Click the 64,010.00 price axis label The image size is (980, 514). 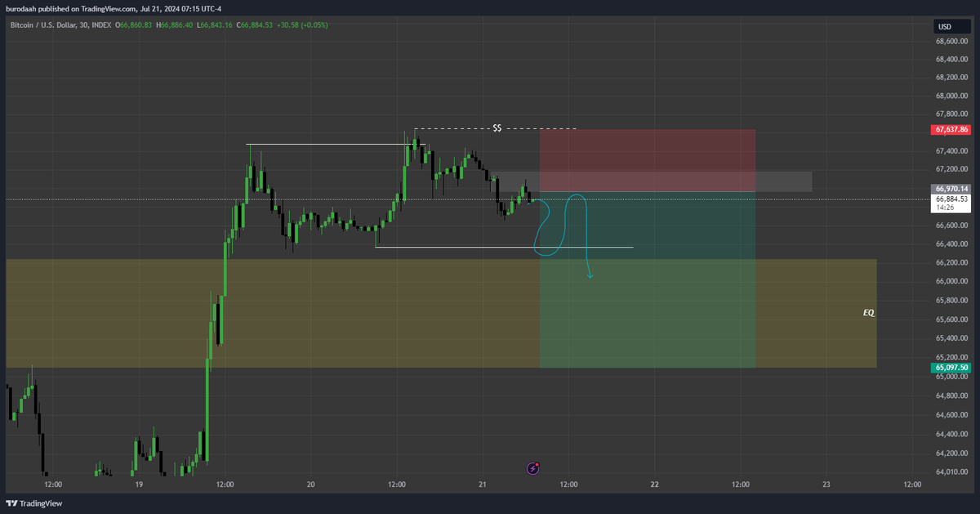952,472
